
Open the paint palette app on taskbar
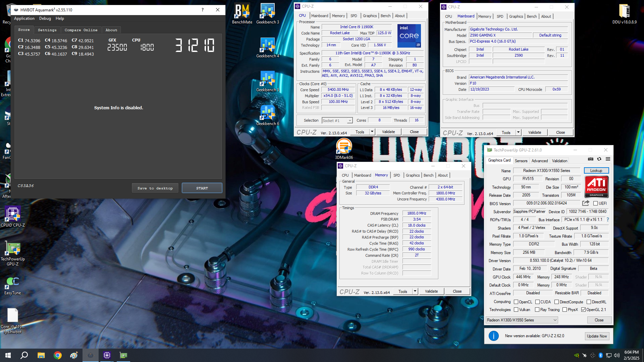(x=74, y=355)
